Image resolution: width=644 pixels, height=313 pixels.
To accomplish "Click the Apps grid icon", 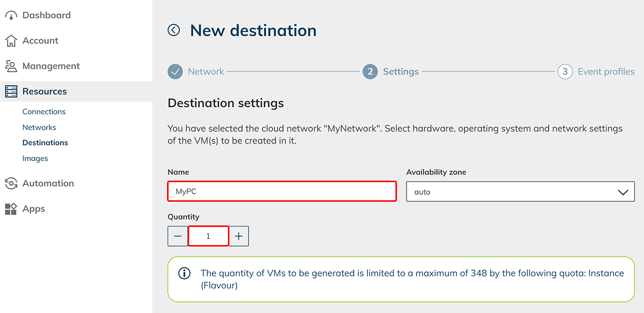I will pos(11,209).
